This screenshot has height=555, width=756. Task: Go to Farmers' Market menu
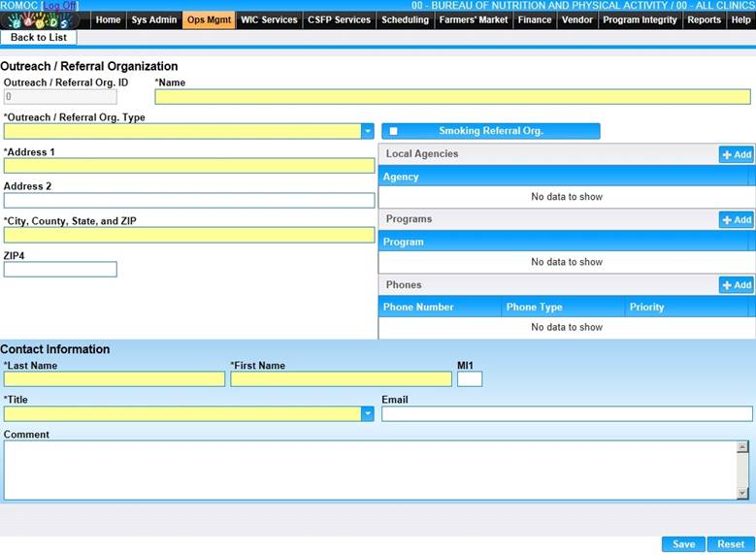473,19
